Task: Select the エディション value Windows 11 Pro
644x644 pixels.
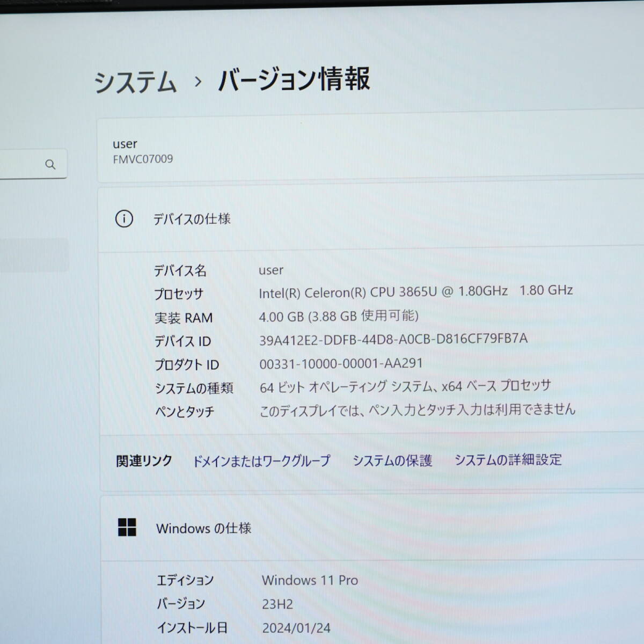Action: [x=310, y=580]
